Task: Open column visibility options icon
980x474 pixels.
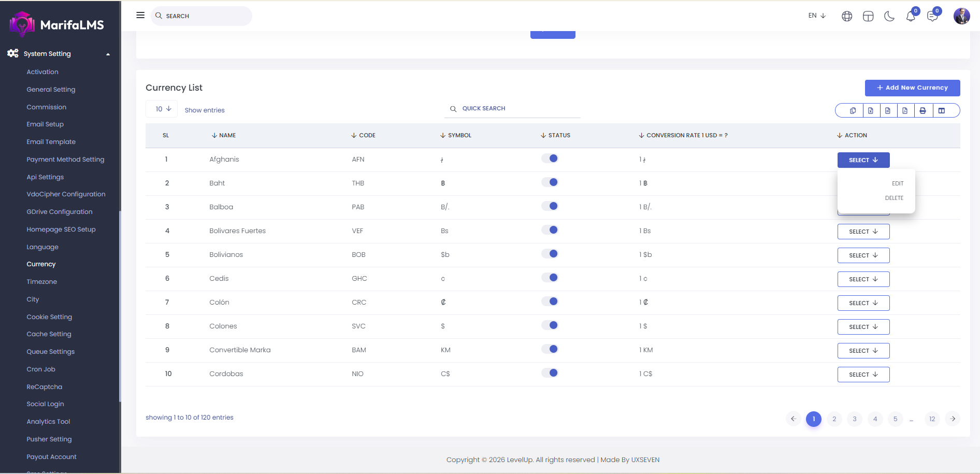Action: 942,110
